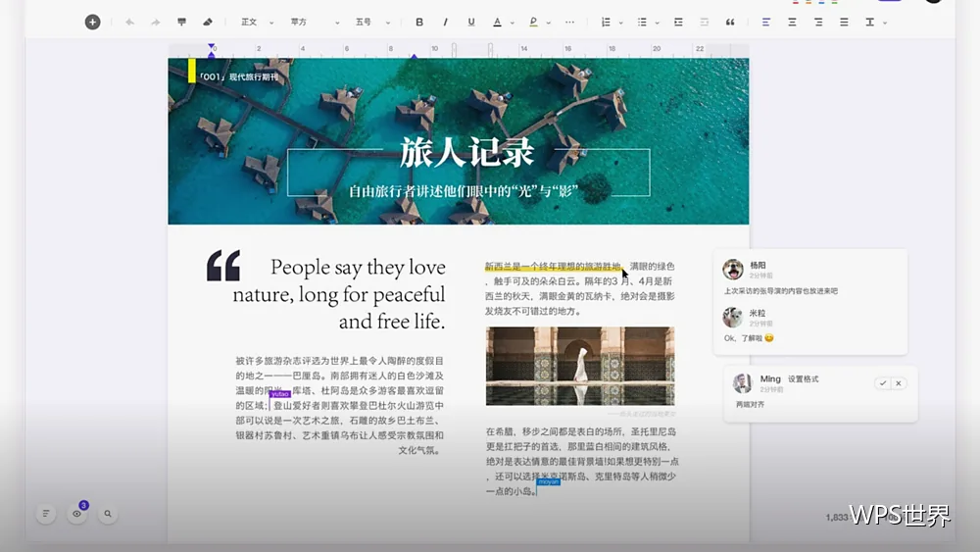Toggle underline formatting

tap(471, 22)
